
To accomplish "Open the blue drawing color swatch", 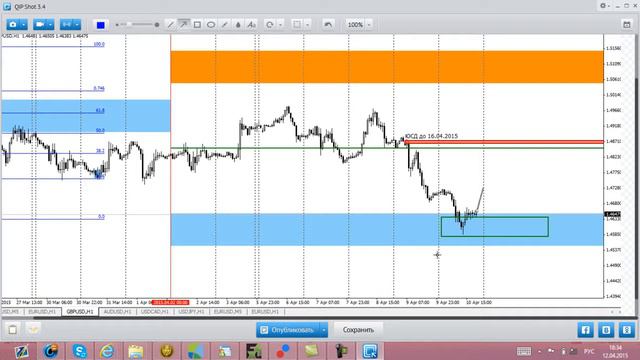I will click(100, 25).
